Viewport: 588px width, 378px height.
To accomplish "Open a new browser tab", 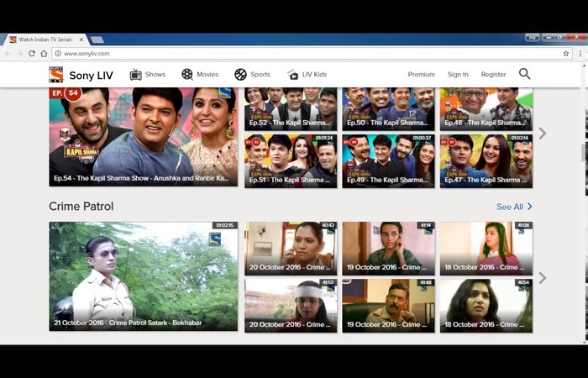I will [x=97, y=39].
